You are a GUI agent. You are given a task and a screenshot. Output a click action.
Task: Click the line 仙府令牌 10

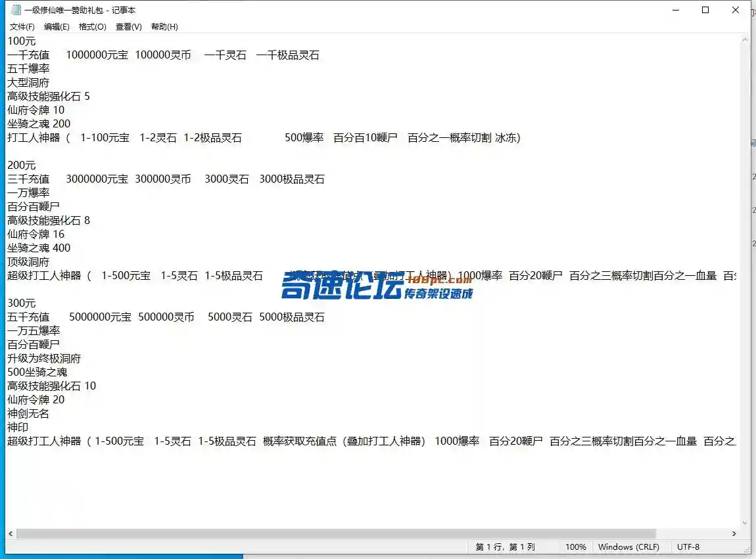[35, 110]
